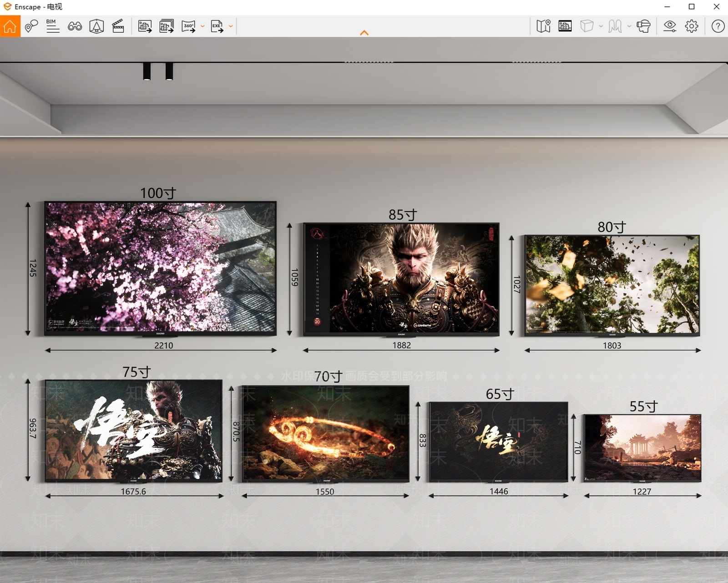Viewport: 728px width, 583px height.
Task: Click the height dimension "833"
Action: coord(422,441)
